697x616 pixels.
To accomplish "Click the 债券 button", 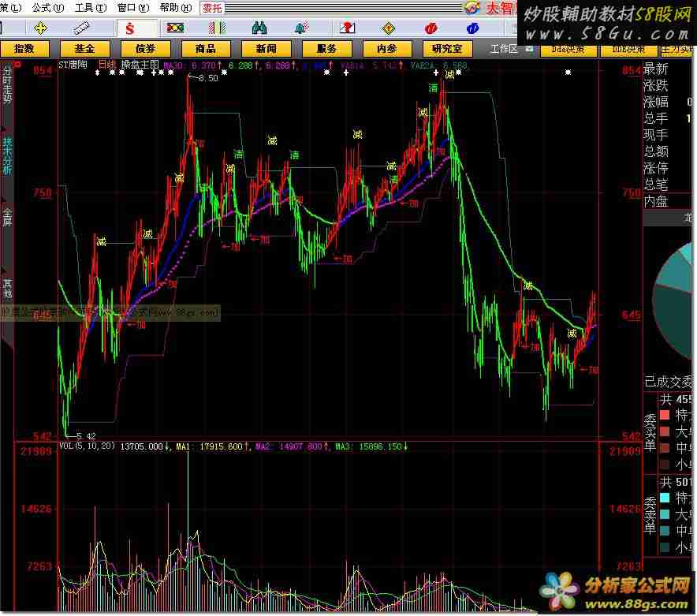I will [x=145, y=48].
